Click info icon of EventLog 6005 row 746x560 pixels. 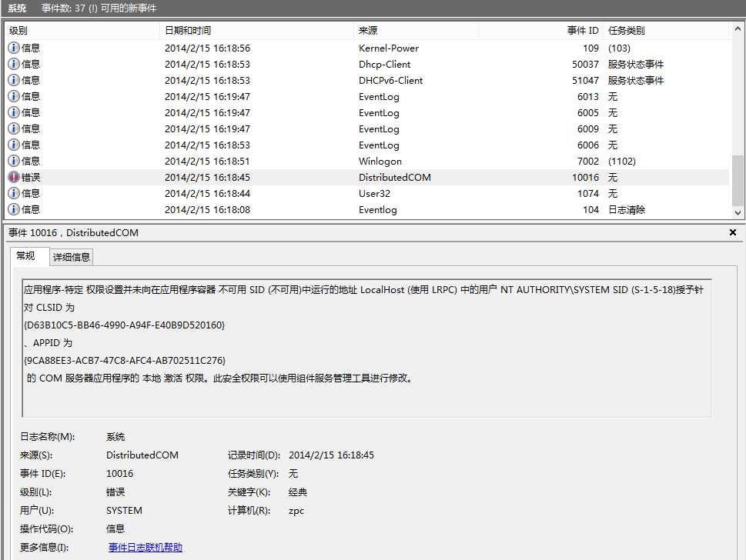(14, 112)
